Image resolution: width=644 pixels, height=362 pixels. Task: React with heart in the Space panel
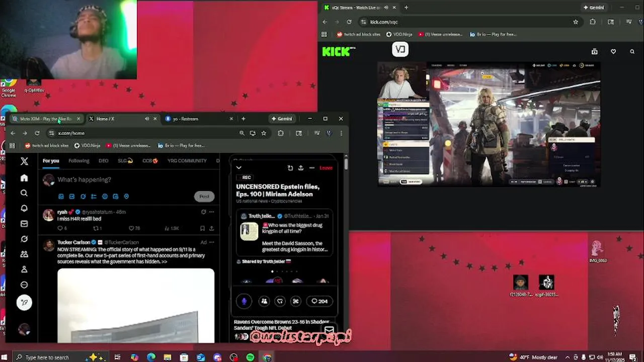coord(280,301)
